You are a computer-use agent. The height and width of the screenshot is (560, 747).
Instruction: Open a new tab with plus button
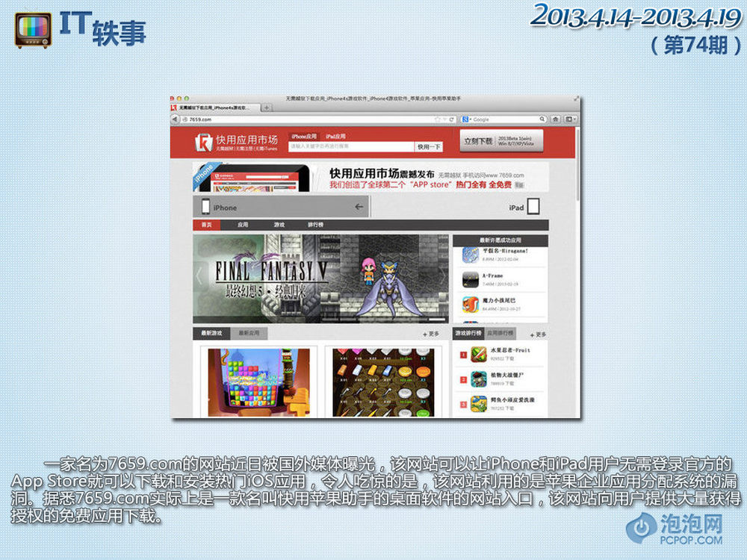pyautogui.click(x=267, y=108)
